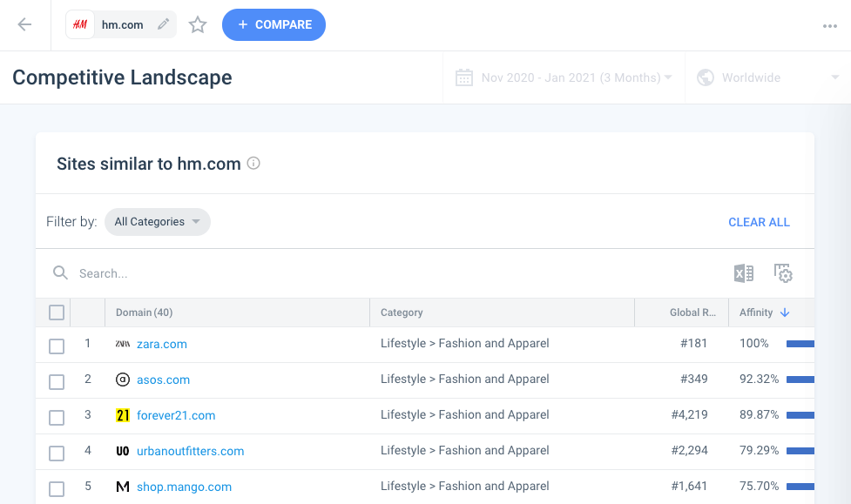The height and width of the screenshot is (504, 851).
Task: Click zara.com global rank #181
Action: 693,344
